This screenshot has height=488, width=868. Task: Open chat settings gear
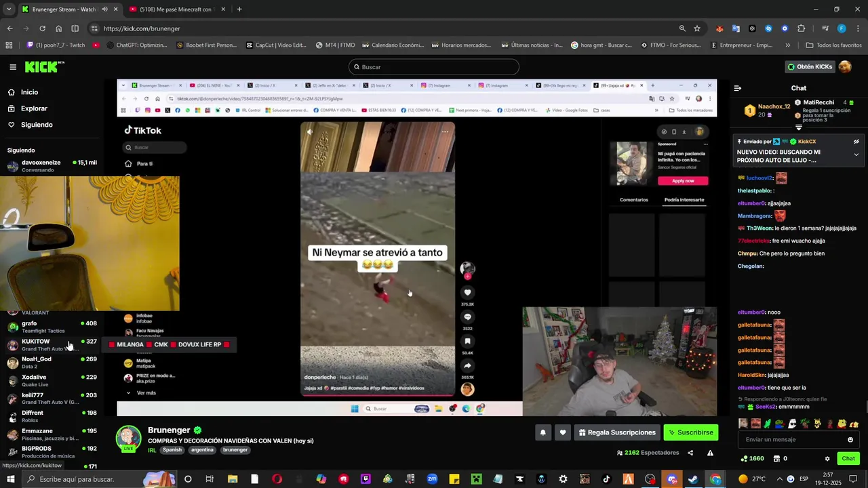827,459
